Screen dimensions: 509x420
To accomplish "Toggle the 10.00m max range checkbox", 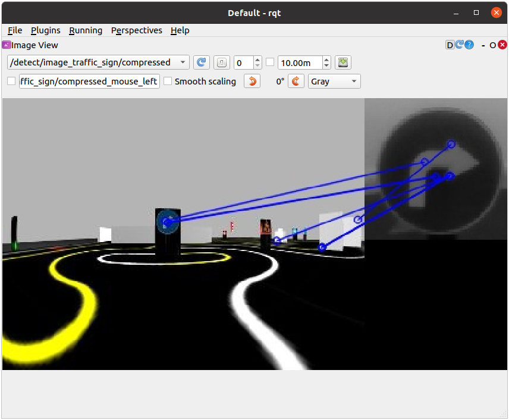I will [x=270, y=62].
